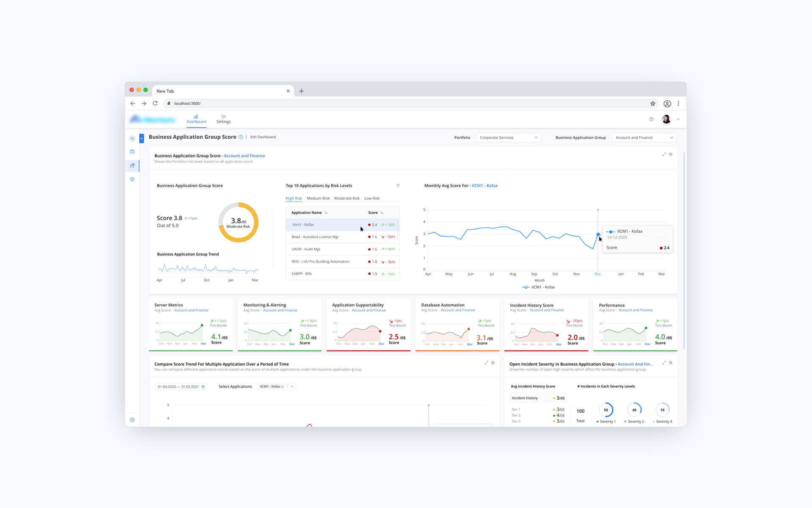Sort the table by the Score column
This screenshot has width=812, height=508.
[x=382, y=213]
